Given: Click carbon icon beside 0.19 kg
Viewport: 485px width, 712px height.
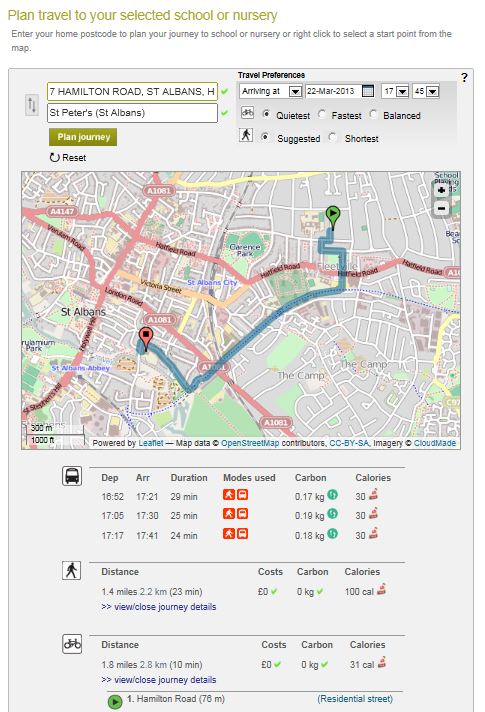Looking at the screenshot, I should pos(332,514).
